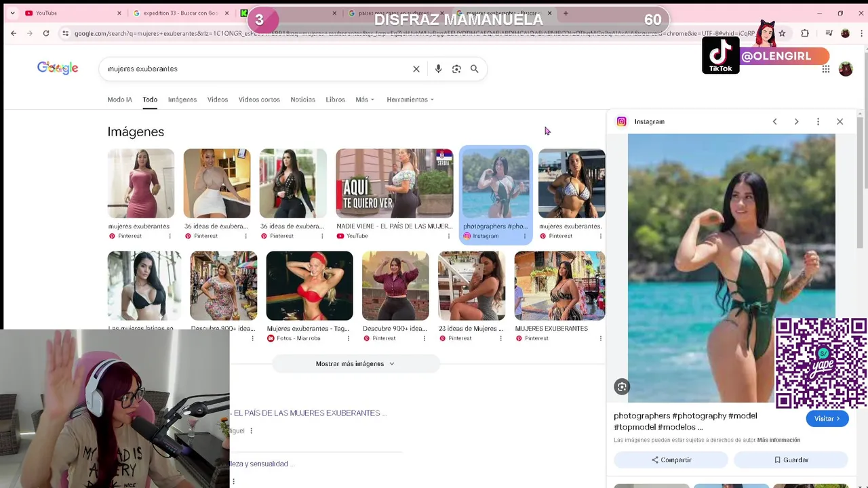Open the large Instagram preview image
The image size is (868, 488).
click(731, 268)
